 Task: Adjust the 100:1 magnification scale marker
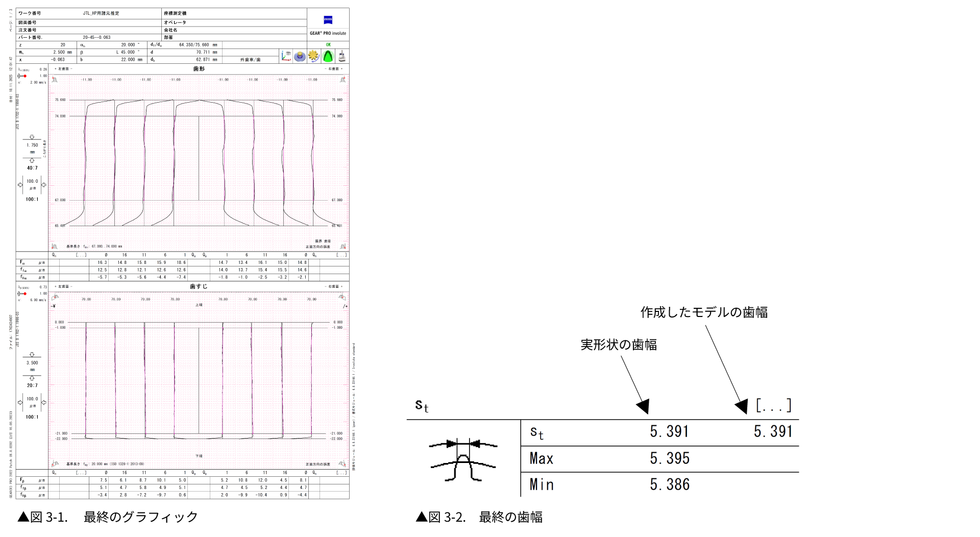point(32,199)
